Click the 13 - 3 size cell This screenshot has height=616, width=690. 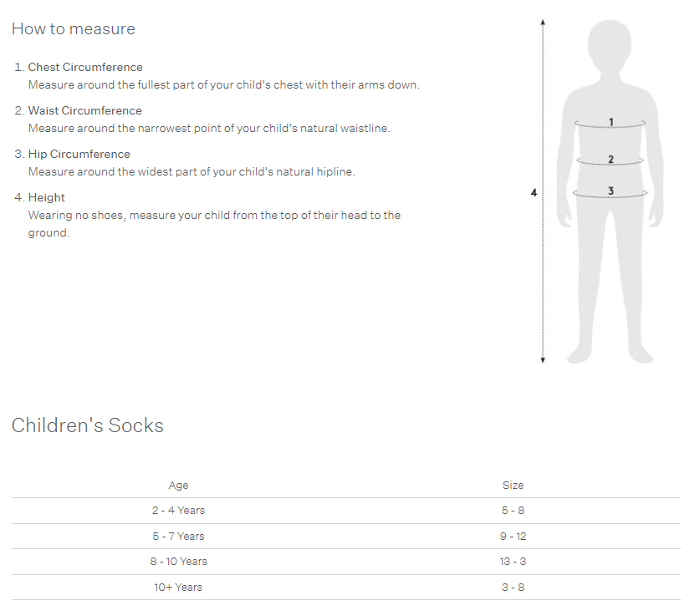pyautogui.click(x=513, y=562)
